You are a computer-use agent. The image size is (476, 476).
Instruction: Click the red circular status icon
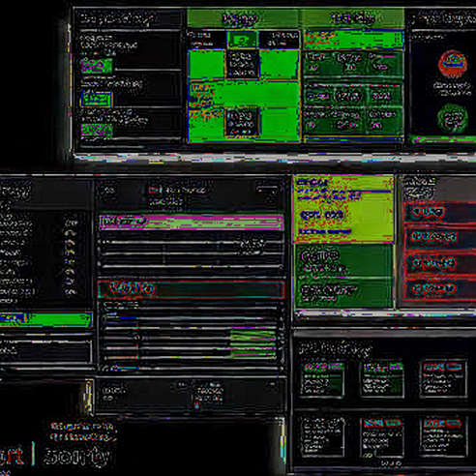(x=453, y=64)
